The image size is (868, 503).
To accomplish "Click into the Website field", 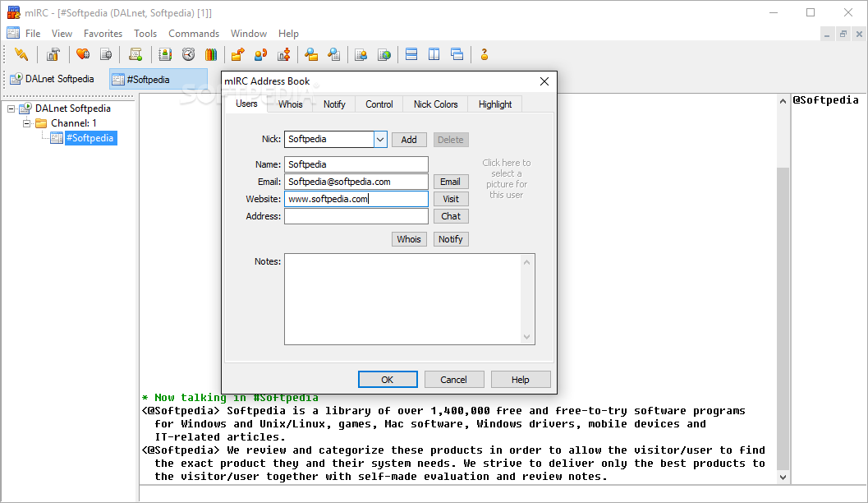I will pos(356,199).
